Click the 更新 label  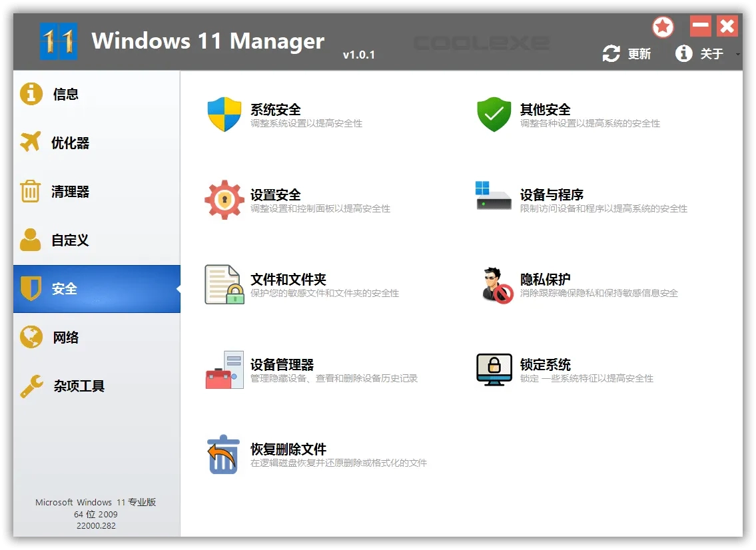pyautogui.click(x=639, y=54)
